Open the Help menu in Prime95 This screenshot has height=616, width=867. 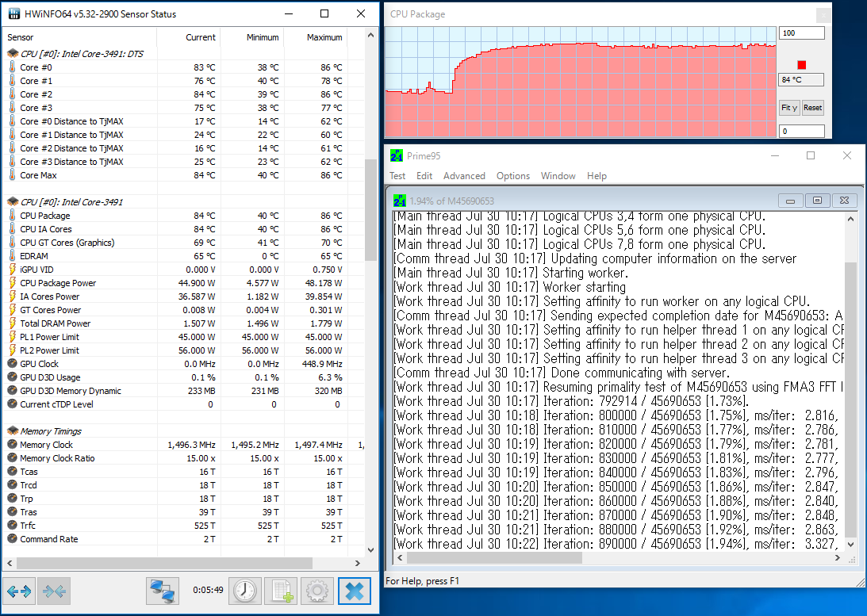pos(597,176)
